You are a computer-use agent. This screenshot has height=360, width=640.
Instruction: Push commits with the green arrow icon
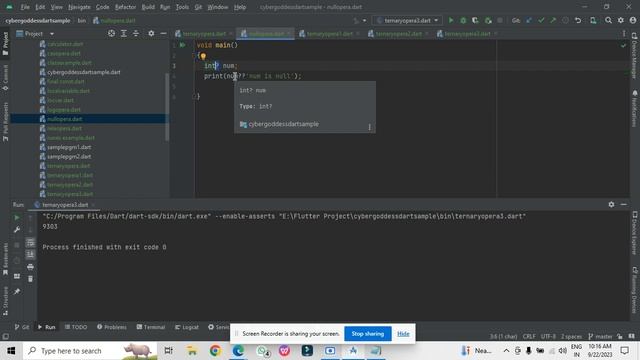coord(553,20)
